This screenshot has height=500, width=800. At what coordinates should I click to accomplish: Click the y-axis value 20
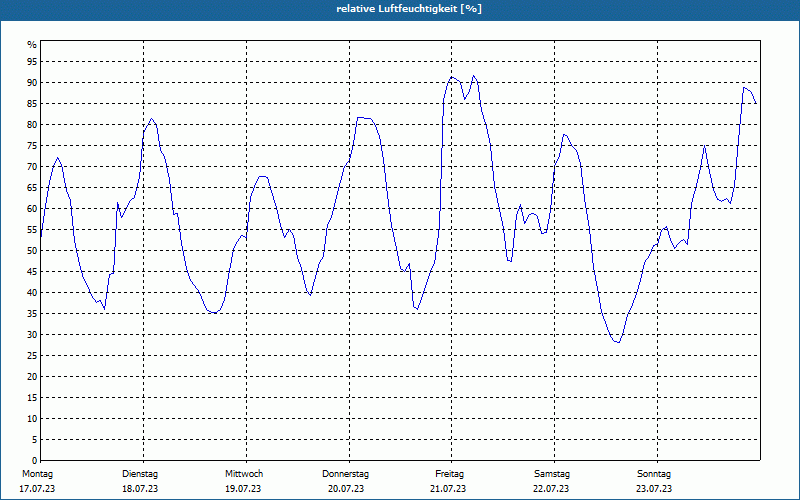coord(32,377)
